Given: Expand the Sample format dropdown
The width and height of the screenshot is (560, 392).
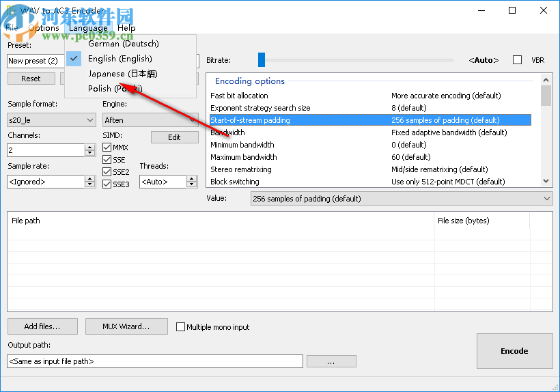Looking at the screenshot, I should click(x=51, y=120).
